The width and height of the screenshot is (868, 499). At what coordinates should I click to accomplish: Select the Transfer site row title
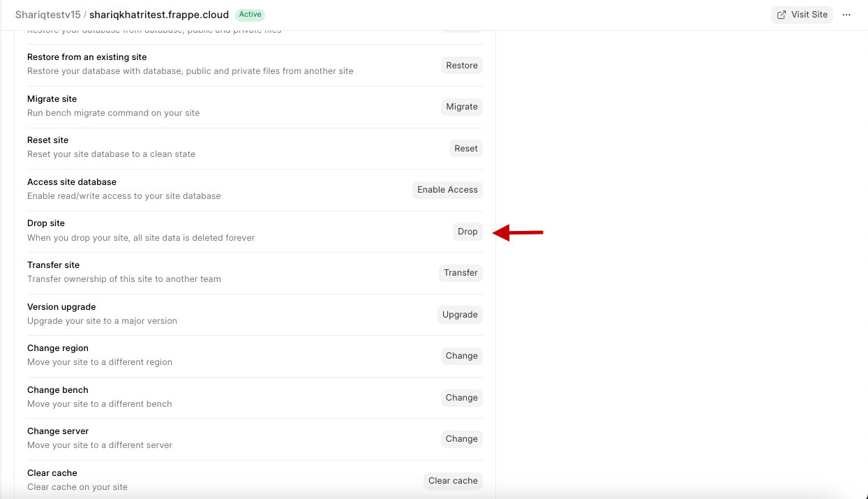click(54, 265)
